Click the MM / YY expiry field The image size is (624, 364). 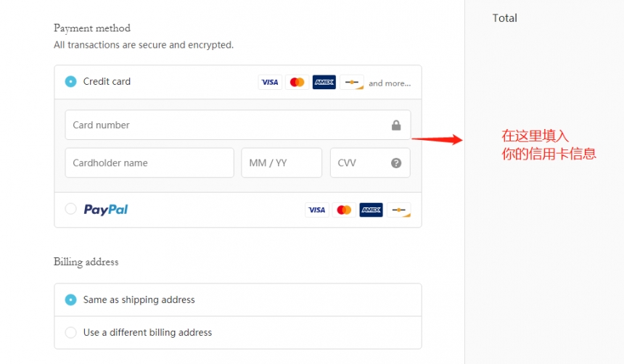click(281, 163)
